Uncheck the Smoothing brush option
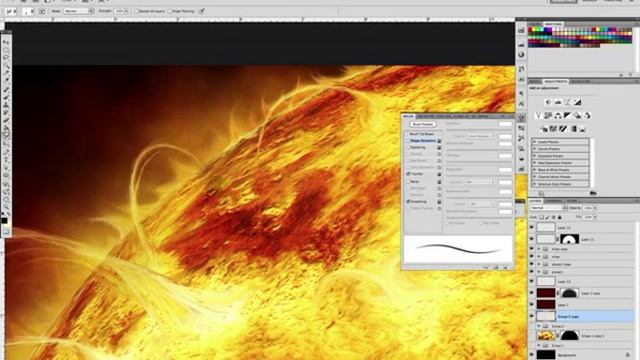The image size is (640, 360). (x=408, y=202)
